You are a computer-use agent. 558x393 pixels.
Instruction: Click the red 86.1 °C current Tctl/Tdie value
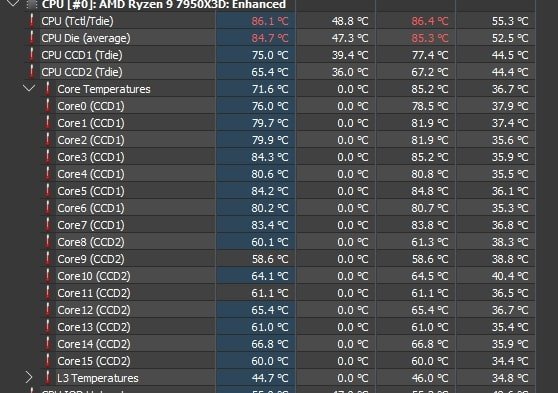(270, 21)
